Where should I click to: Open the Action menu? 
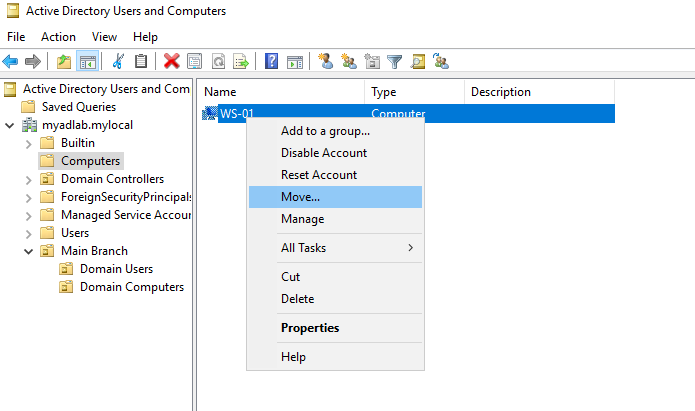pos(58,37)
